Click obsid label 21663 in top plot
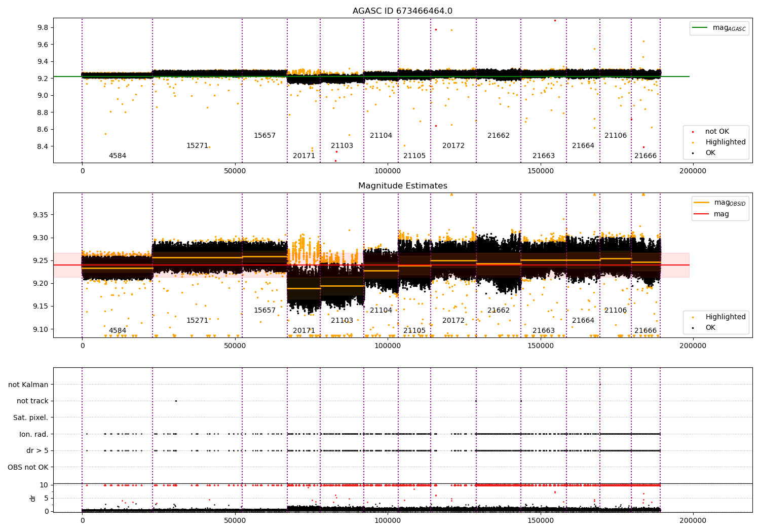This screenshot has width=760, height=532. pyautogui.click(x=544, y=156)
